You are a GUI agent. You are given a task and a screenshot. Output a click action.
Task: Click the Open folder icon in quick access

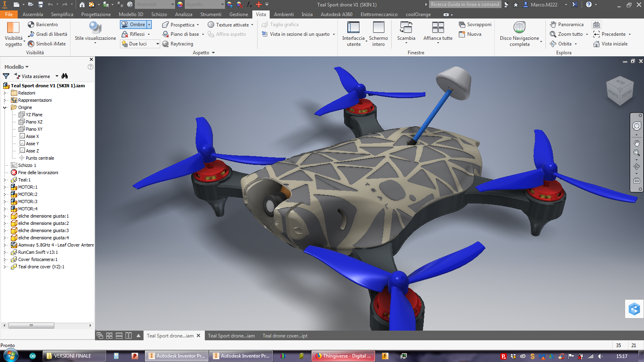tap(31, 4)
